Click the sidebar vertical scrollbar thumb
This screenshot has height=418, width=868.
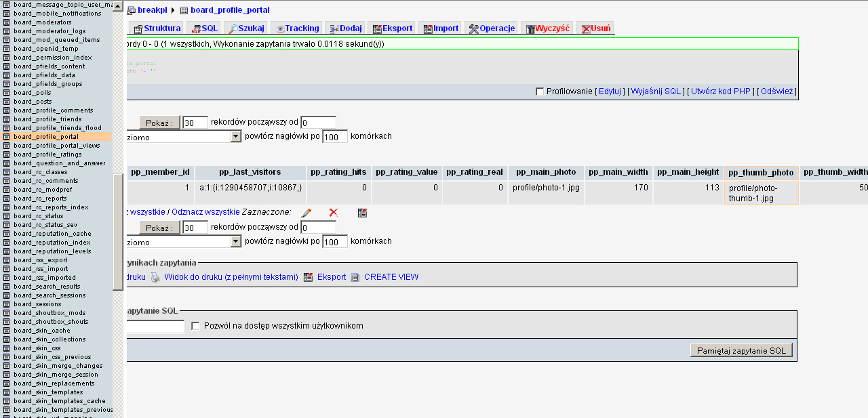[118, 232]
